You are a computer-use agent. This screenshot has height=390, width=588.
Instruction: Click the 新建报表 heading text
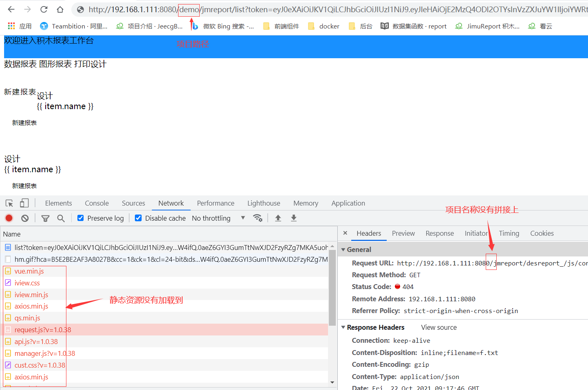20,92
